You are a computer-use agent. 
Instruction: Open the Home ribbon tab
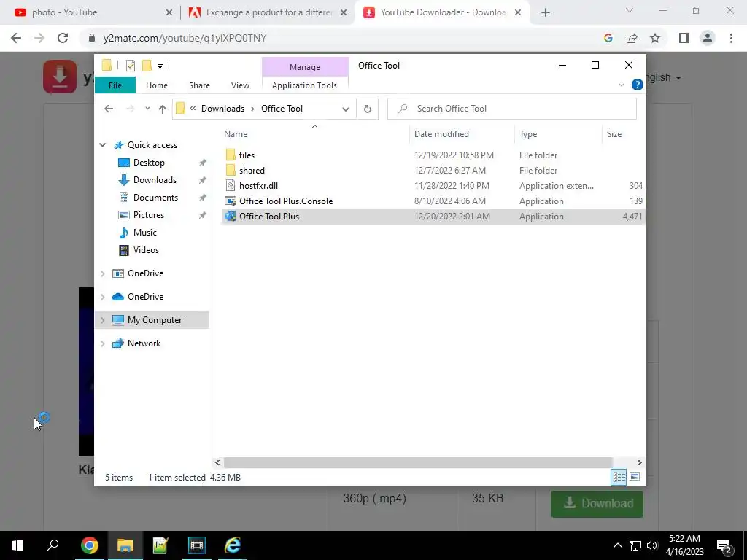pyautogui.click(x=157, y=85)
